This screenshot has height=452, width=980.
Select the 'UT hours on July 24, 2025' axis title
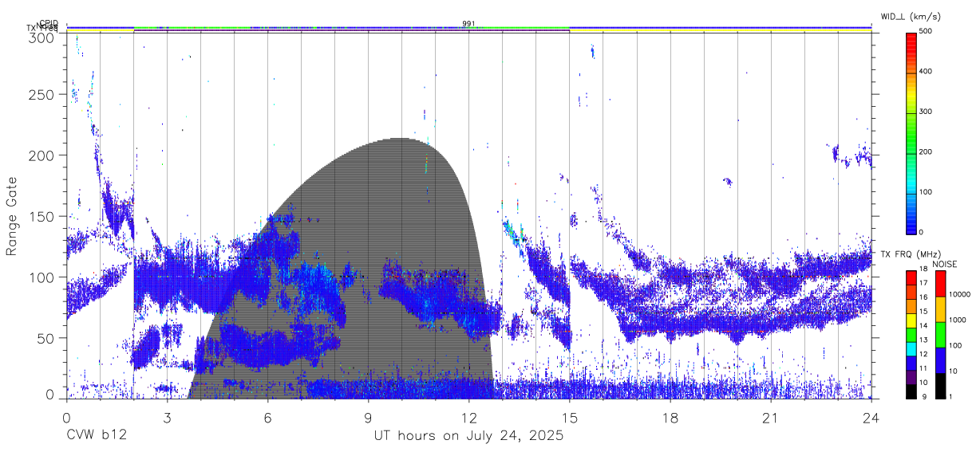468,436
